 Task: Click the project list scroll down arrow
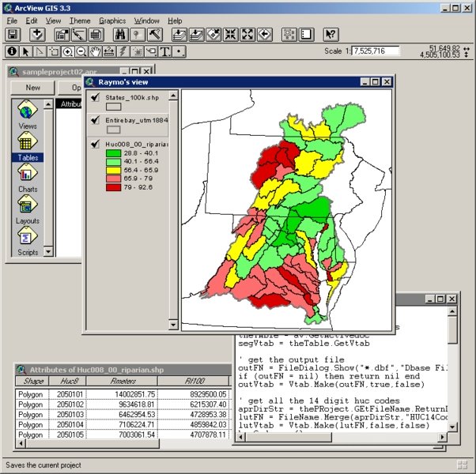tap(49, 251)
